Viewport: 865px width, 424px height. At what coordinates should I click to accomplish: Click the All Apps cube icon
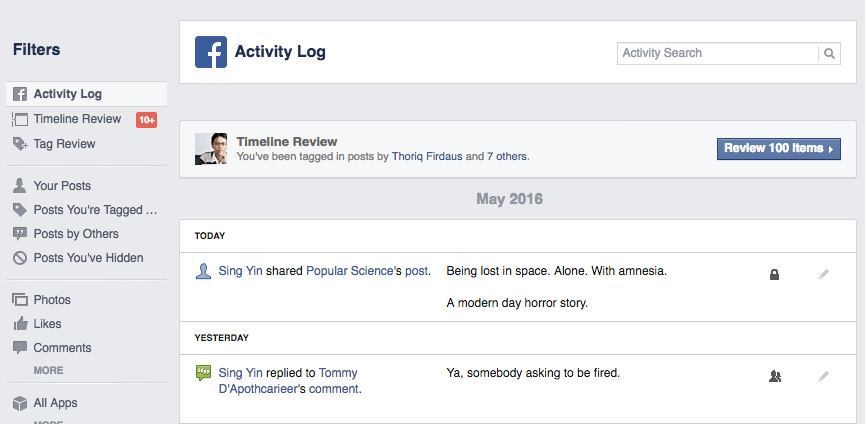coord(20,403)
